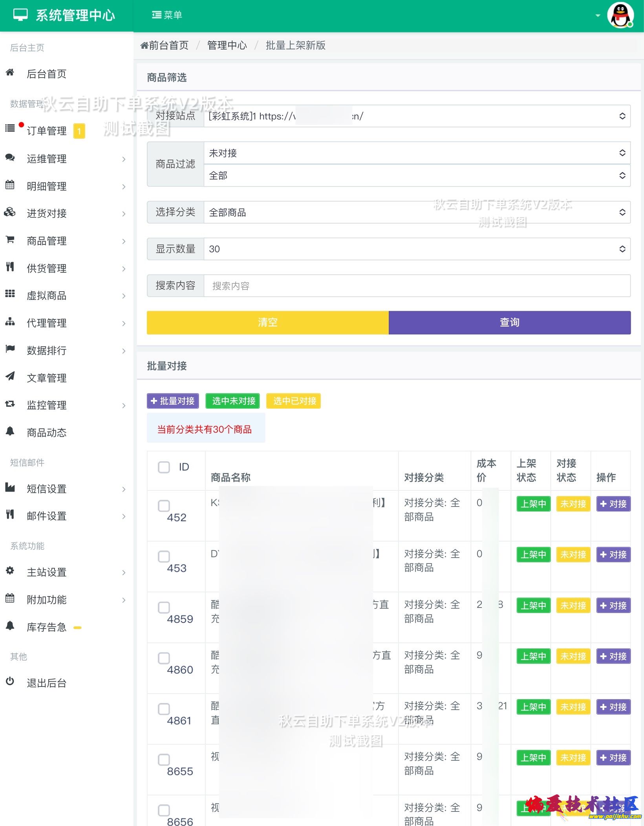Viewport: 644px width, 826px height.
Task: Open the 对接站点 dropdown
Action: (x=417, y=116)
